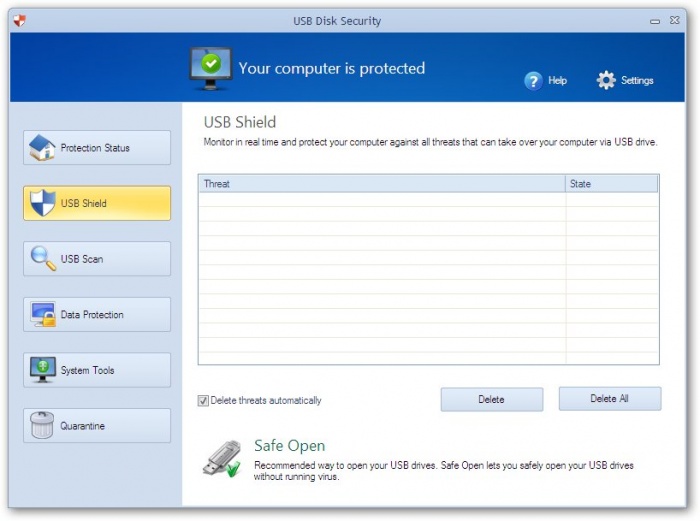Screen dimensions: 700x521
Task: Click the app shield icon in title bar
Action: tap(20, 21)
